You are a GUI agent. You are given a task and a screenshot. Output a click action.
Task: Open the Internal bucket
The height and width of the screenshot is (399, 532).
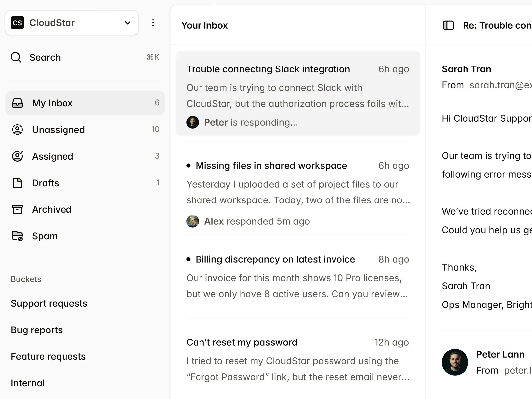(28, 383)
